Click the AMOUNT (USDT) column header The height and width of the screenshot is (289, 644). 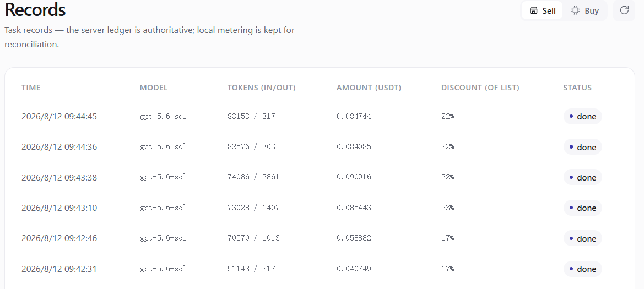[369, 88]
